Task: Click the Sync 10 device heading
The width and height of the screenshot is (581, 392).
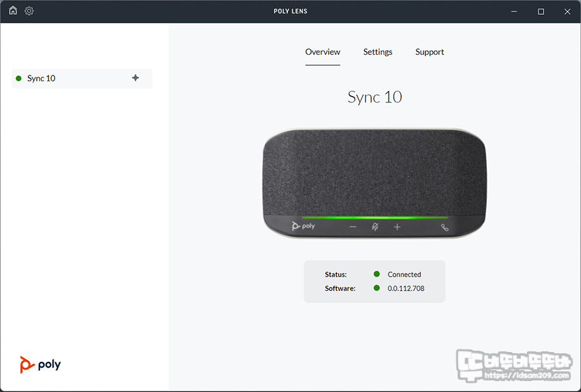Action: pos(374,97)
